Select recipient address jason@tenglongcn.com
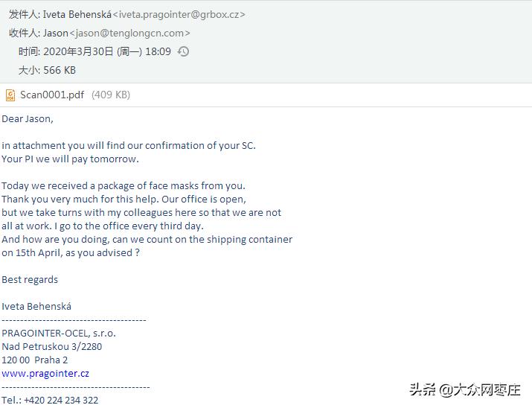 coord(129,33)
